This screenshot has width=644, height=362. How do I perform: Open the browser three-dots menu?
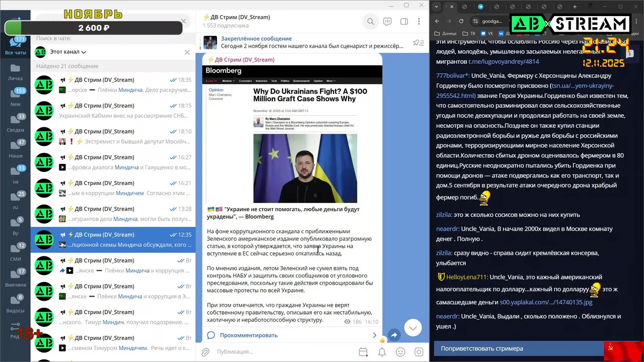coord(635,21)
